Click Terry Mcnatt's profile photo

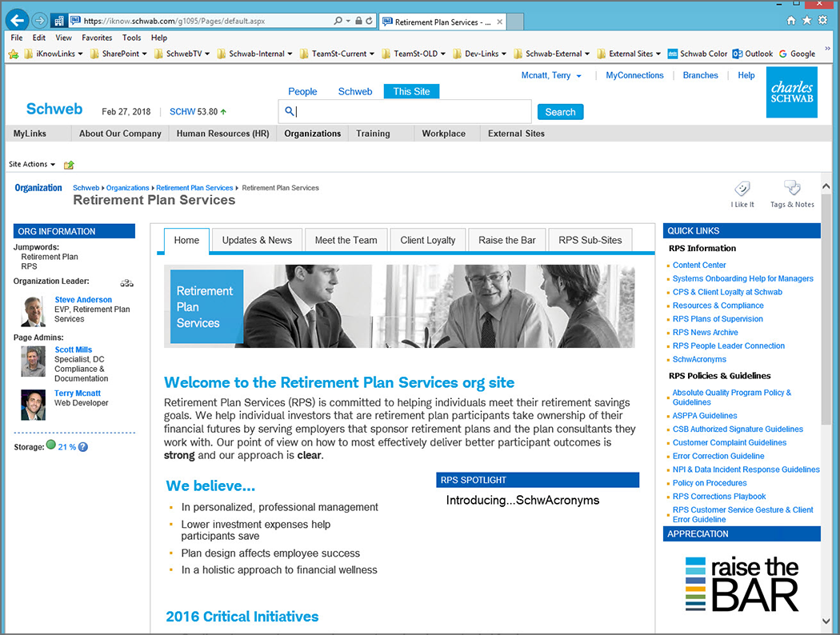tap(34, 405)
